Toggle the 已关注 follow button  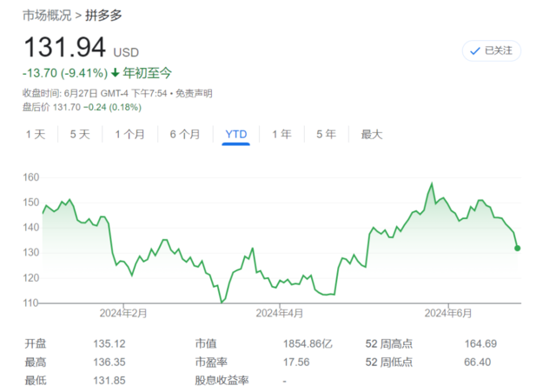[x=492, y=50]
